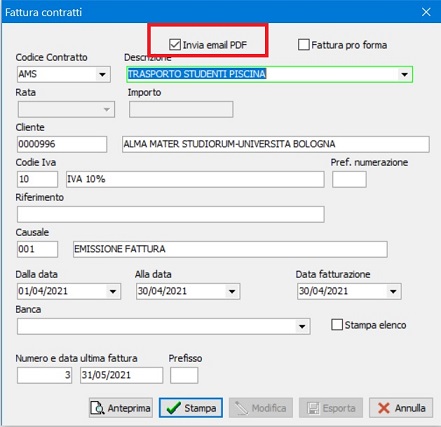The width and height of the screenshot is (441, 427).
Task: Close the Fattura contratti dialog window
Action: click(426, 12)
